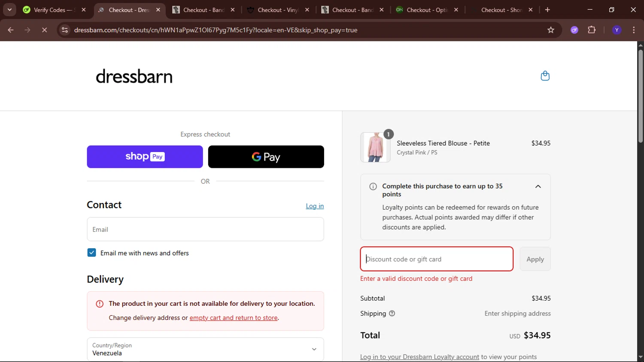Viewport: 644px width, 362px height.
Task: Focus the Discount code or gift card field
Action: [x=437, y=259]
